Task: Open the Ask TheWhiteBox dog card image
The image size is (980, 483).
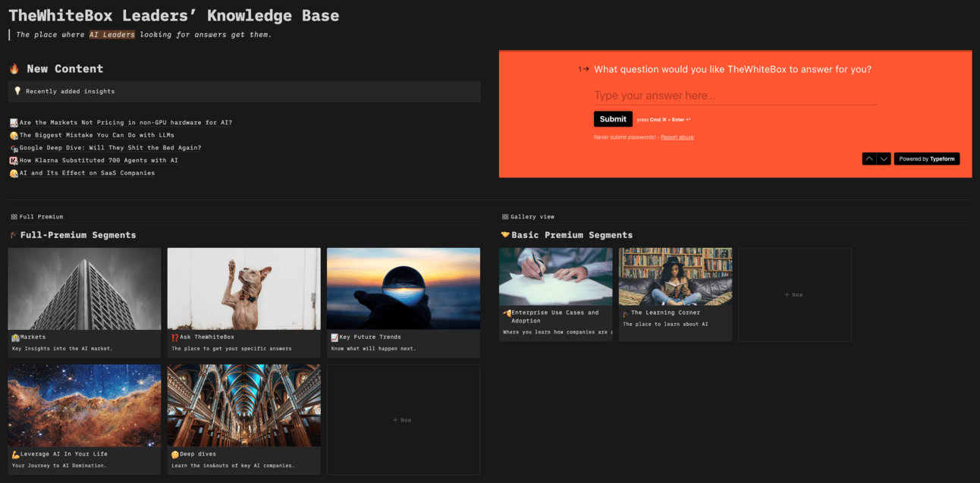Action: (x=243, y=288)
